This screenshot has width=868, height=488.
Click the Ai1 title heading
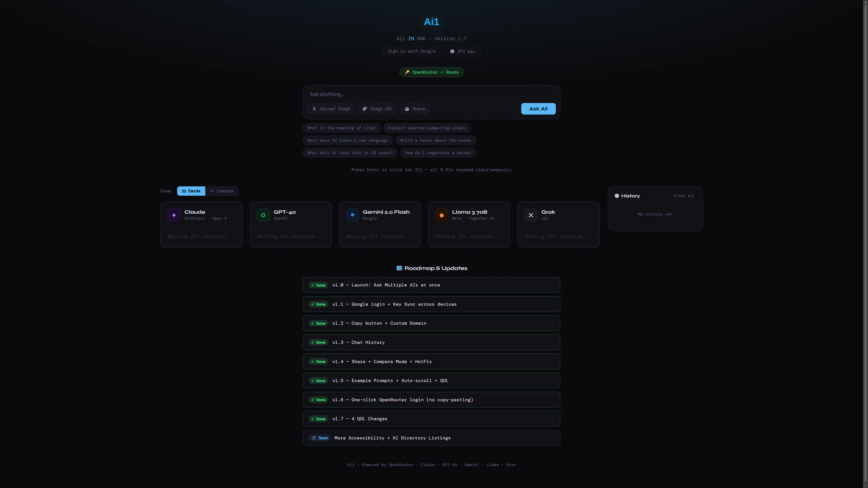pyautogui.click(x=431, y=22)
